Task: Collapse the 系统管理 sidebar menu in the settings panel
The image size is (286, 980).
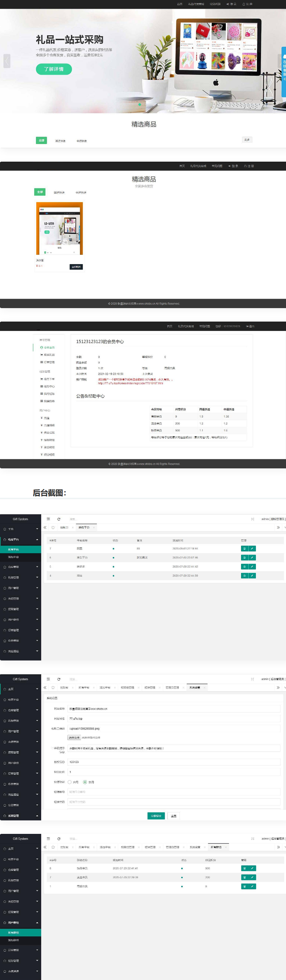Action: click(x=20, y=816)
